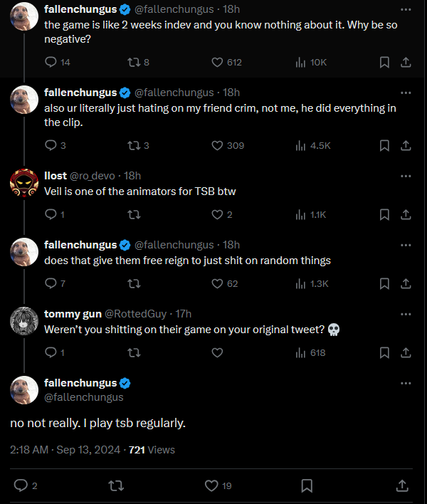The height and width of the screenshot is (504, 427).
Task: Bookmark the 'free reign' tweet
Action: pos(384,283)
